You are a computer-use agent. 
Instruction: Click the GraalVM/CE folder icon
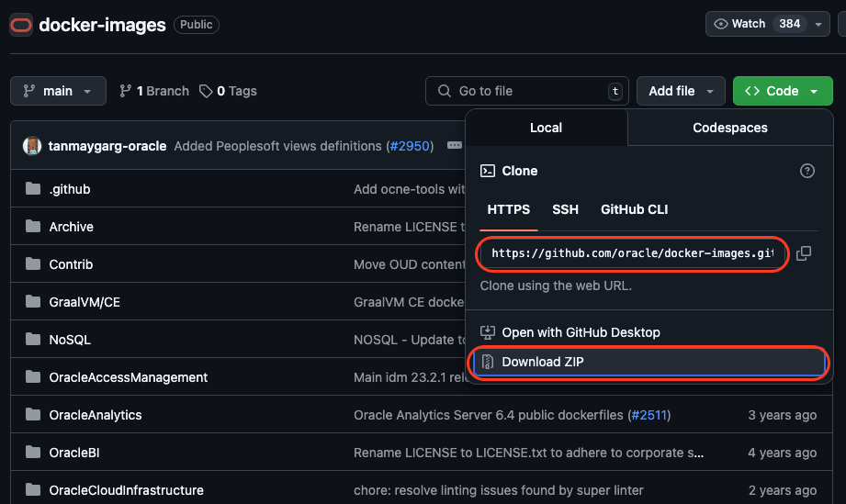coord(33,302)
